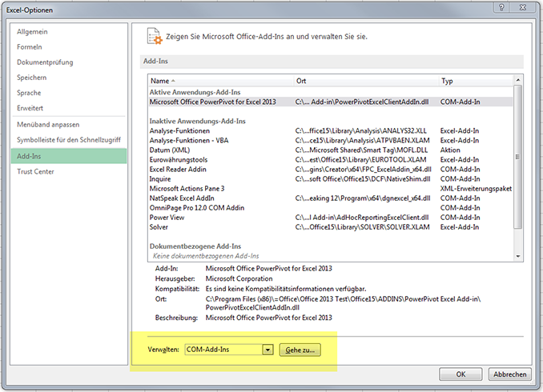Viewport: 543px width, 392px height.
Task: Click the EUROTOOL.XLAM location cell
Action: click(x=360, y=160)
